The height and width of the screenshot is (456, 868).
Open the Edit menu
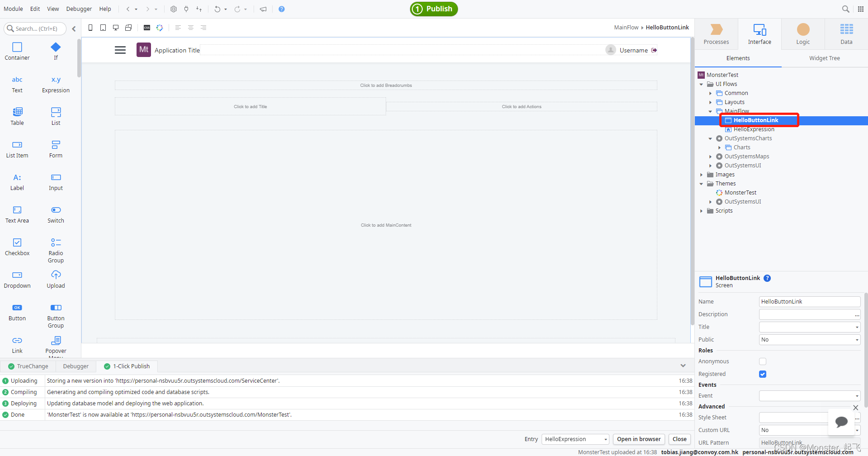pyautogui.click(x=35, y=9)
